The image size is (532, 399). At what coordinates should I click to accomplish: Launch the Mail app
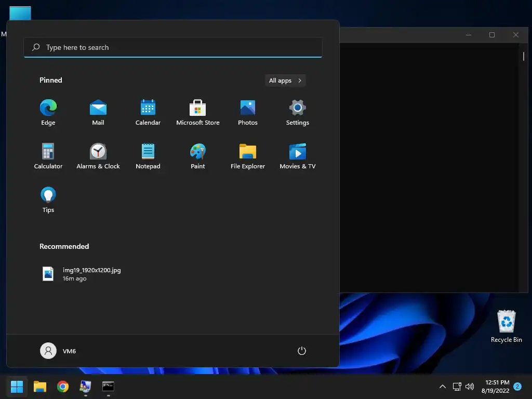98,113
